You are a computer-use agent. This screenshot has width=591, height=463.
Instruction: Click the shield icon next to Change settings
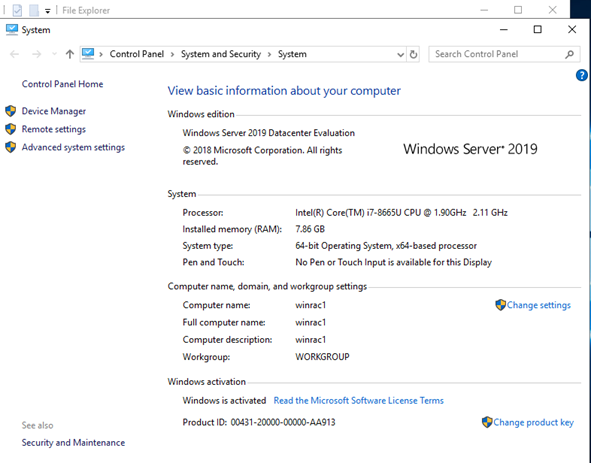click(500, 305)
